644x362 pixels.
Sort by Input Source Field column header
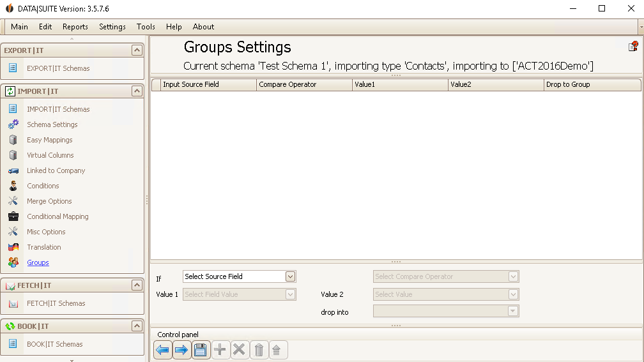pos(208,84)
